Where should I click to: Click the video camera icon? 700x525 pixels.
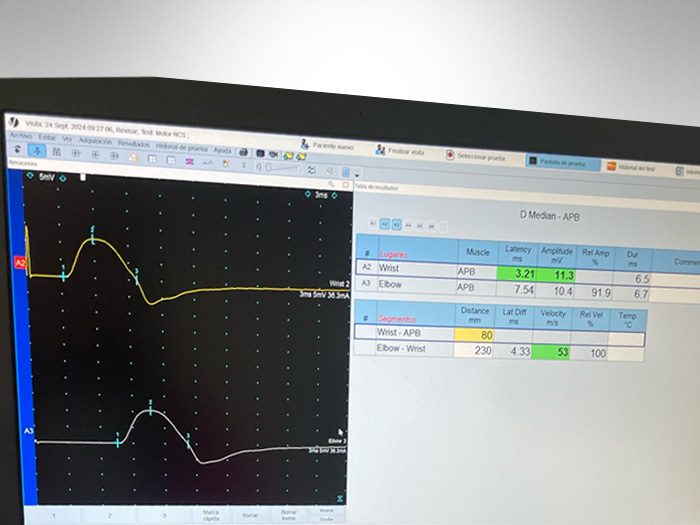point(273,154)
